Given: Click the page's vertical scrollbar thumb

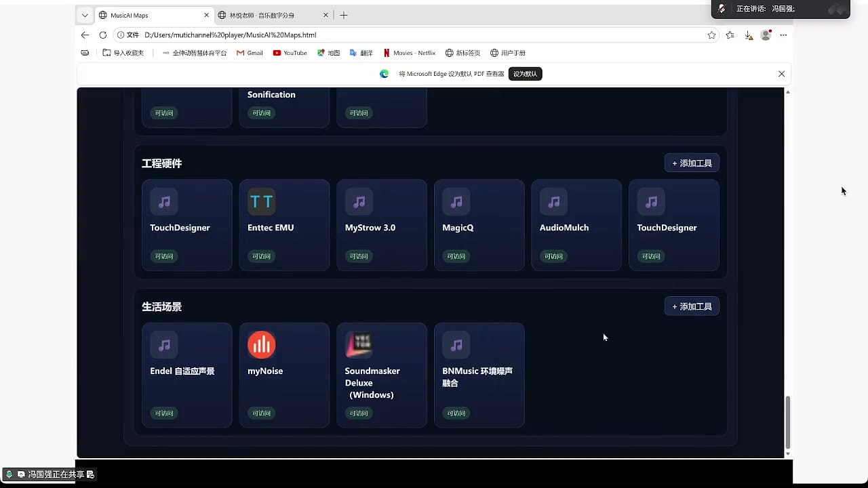Looking at the screenshot, I should click(787, 422).
